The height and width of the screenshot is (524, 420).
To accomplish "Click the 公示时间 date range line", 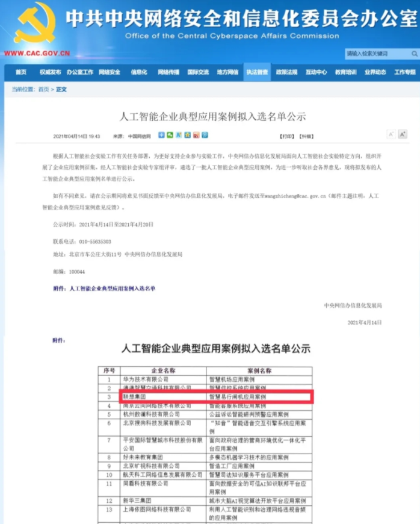I will point(103,225).
